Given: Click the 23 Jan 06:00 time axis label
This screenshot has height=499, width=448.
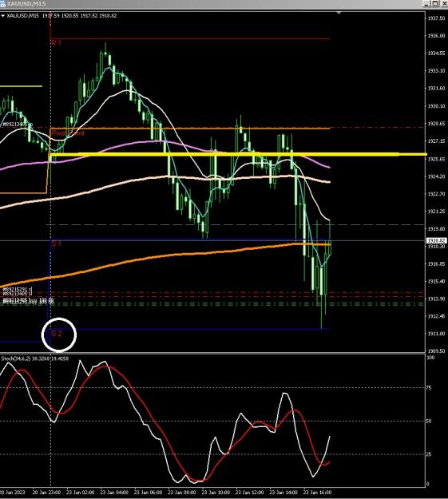Looking at the screenshot, I should 148,493.
